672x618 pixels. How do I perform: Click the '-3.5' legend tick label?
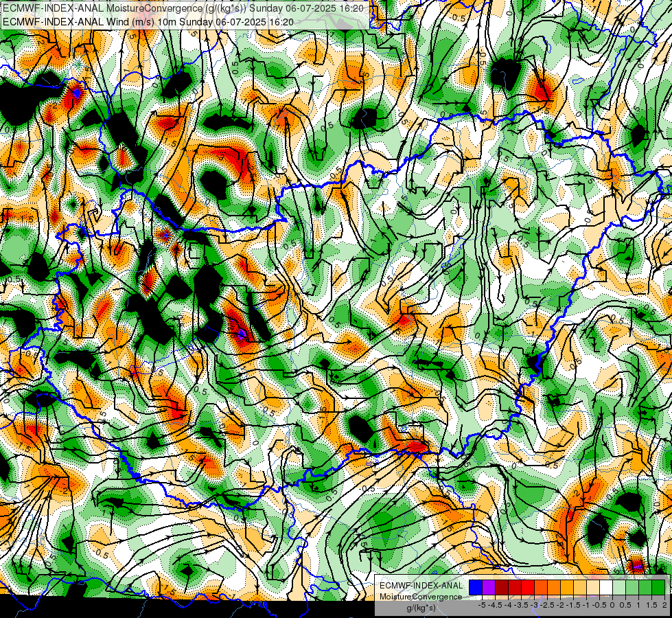[x=521, y=605]
